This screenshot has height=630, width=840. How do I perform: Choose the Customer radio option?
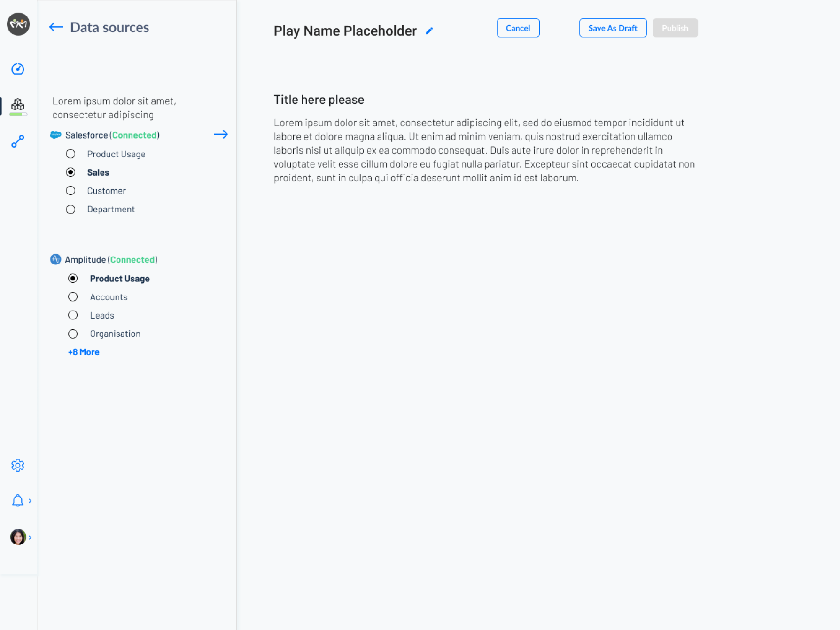tap(70, 191)
